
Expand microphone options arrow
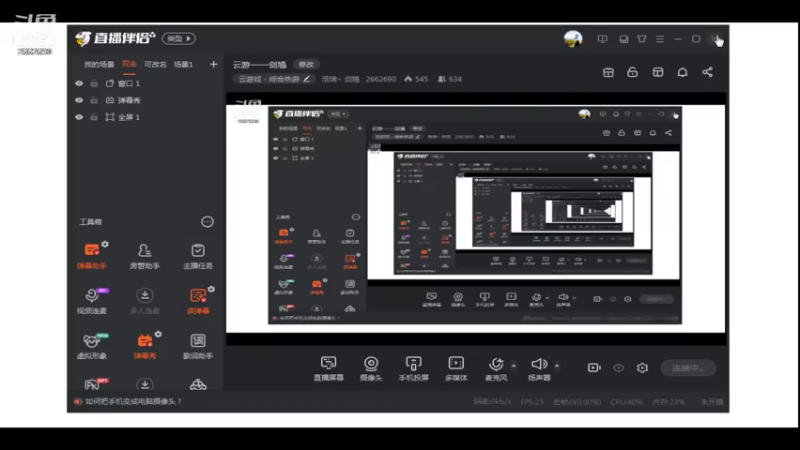click(514, 366)
